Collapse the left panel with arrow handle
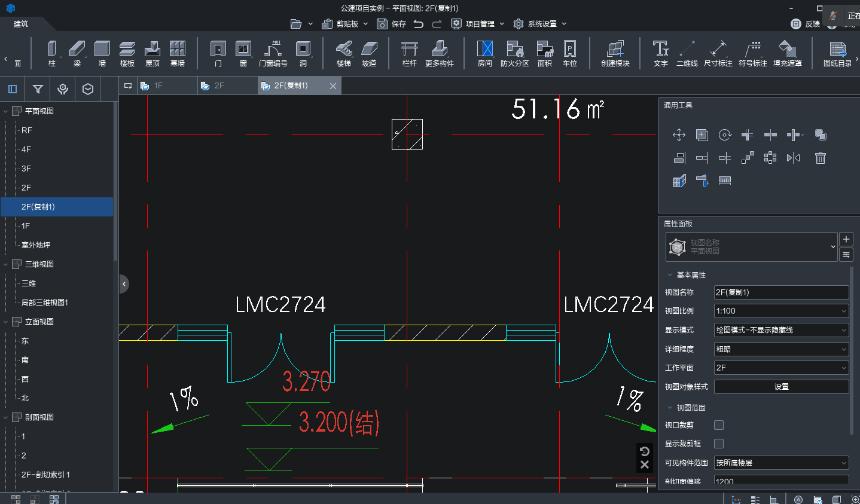This screenshot has width=860, height=504. point(124,284)
